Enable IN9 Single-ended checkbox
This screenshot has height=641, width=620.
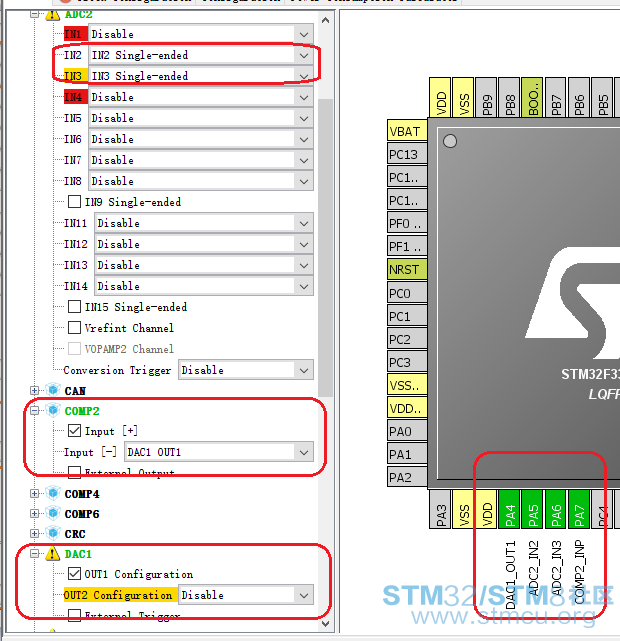pyautogui.click(x=74, y=202)
